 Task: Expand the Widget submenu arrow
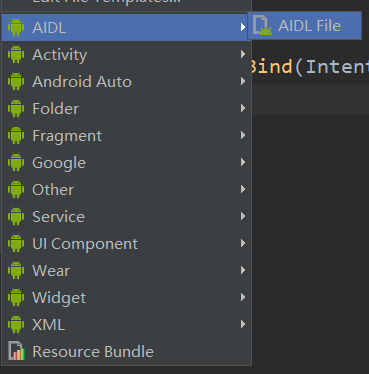pyautogui.click(x=243, y=297)
